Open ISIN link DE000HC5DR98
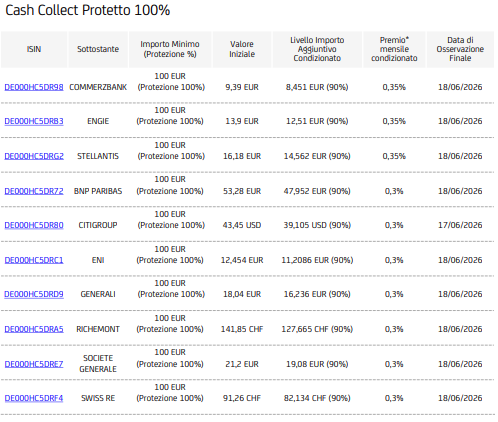The height and width of the screenshot is (422, 498). (x=34, y=87)
